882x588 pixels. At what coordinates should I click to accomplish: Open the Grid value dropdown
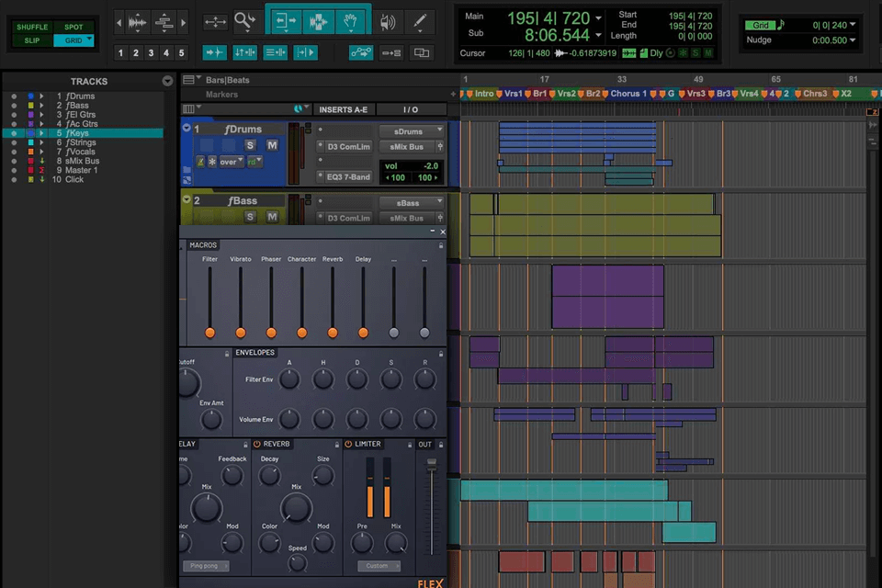(x=852, y=26)
